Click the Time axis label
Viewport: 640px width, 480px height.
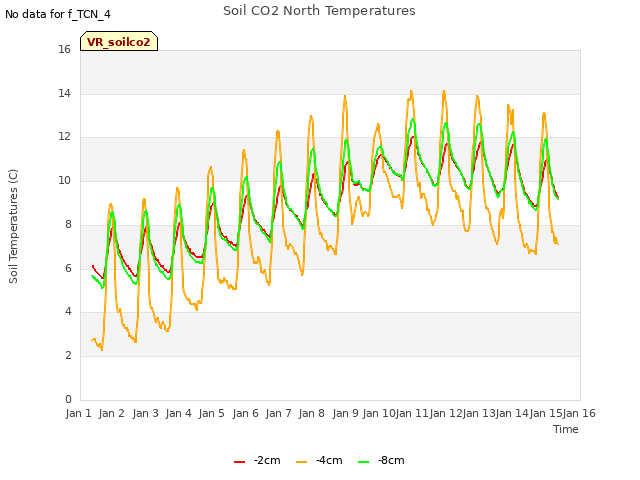pyautogui.click(x=566, y=429)
